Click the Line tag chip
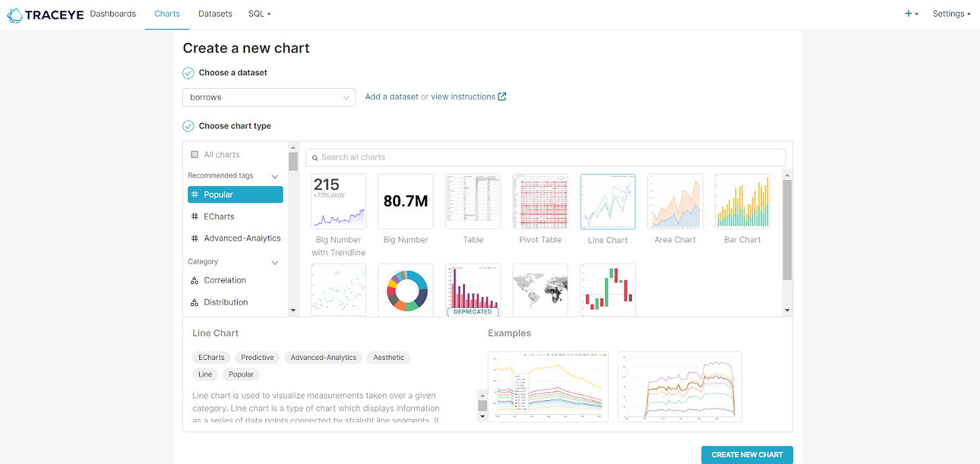The image size is (980, 464). tap(205, 375)
